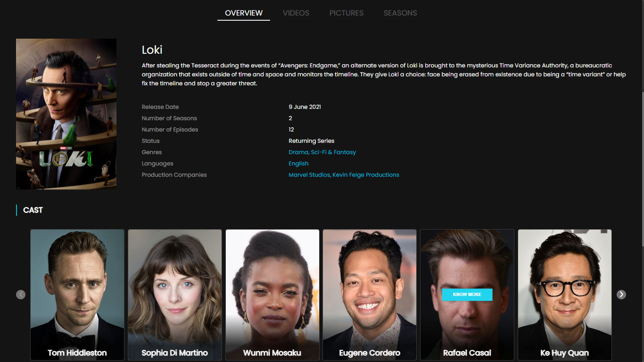
Task: Click the CAST section heading
Action: (x=33, y=210)
